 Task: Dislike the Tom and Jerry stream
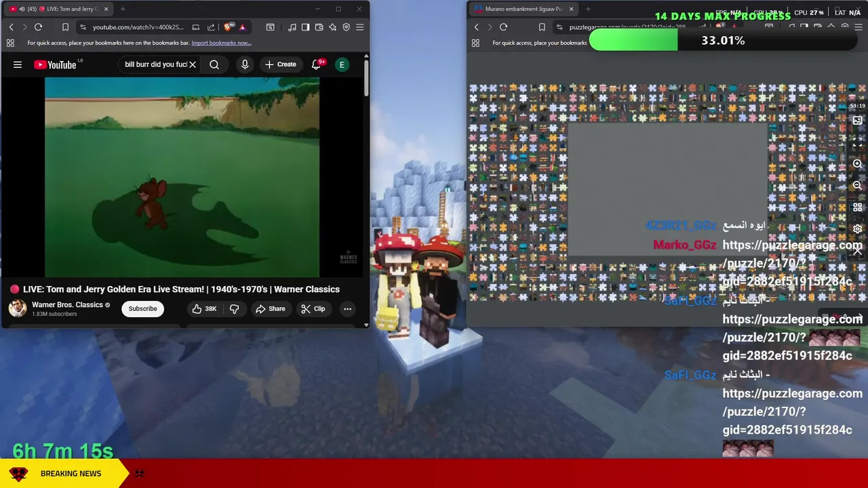(x=234, y=308)
